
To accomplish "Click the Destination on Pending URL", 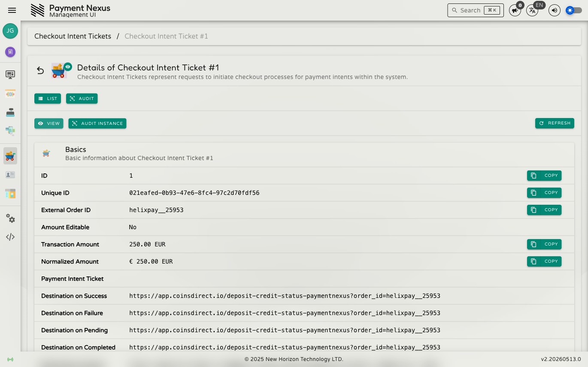I will click(285, 330).
